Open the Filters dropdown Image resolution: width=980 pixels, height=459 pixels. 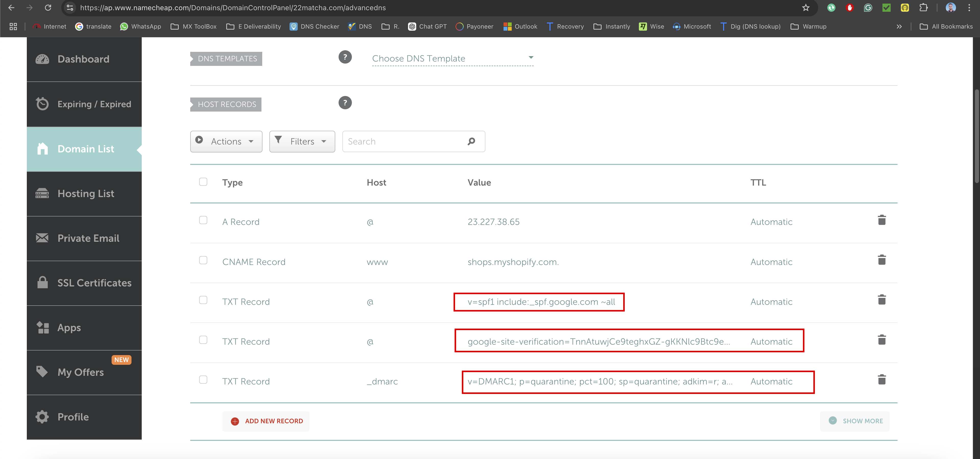coord(302,141)
